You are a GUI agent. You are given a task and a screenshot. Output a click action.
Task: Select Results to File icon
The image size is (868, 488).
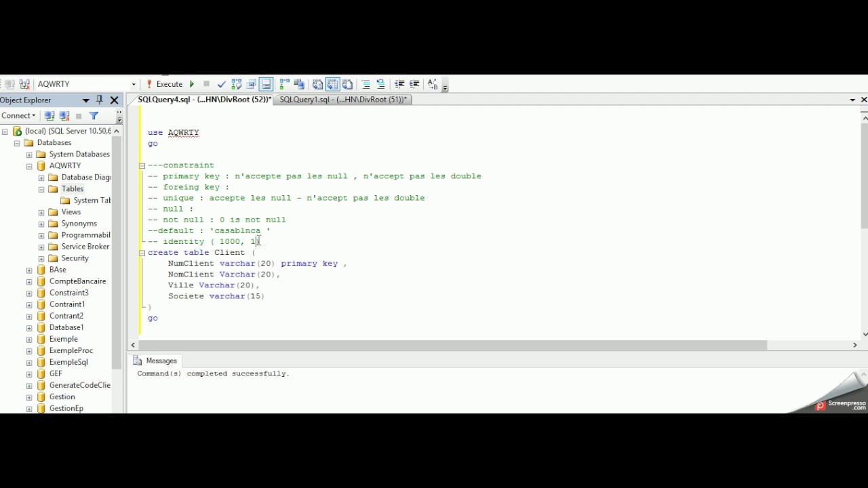(x=347, y=84)
